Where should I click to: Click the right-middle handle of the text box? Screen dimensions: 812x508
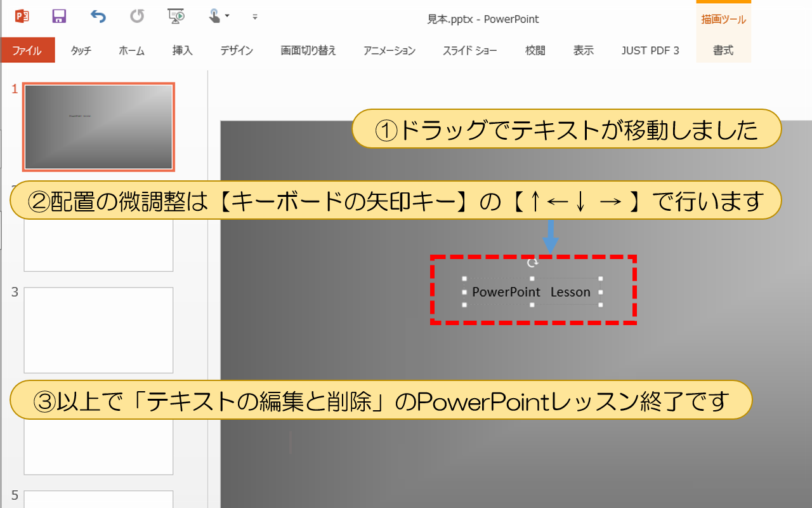click(x=601, y=292)
